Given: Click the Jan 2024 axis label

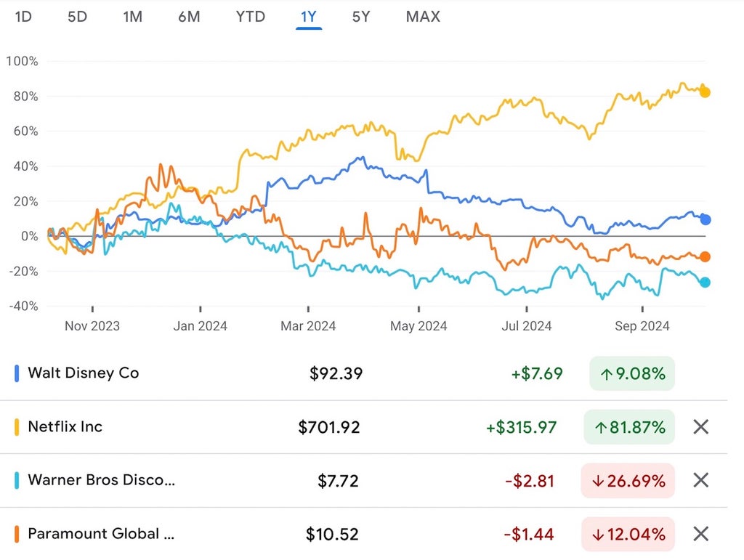Looking at the screenshot, I should 201,325.
